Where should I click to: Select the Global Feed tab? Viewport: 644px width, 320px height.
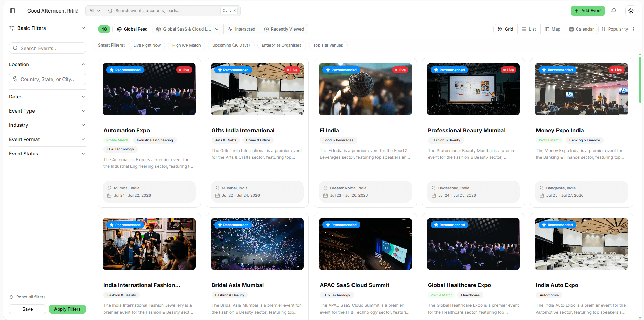(x=132, y=29)
